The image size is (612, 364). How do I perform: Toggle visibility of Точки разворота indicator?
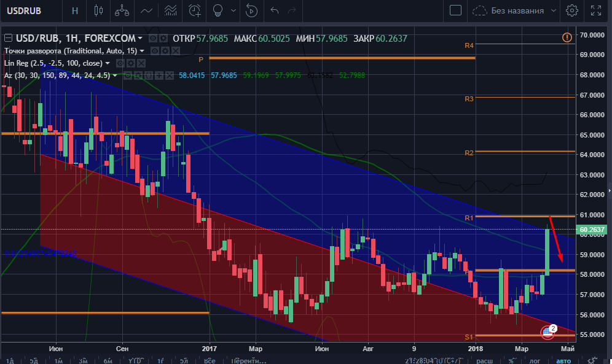coord(155,51)
